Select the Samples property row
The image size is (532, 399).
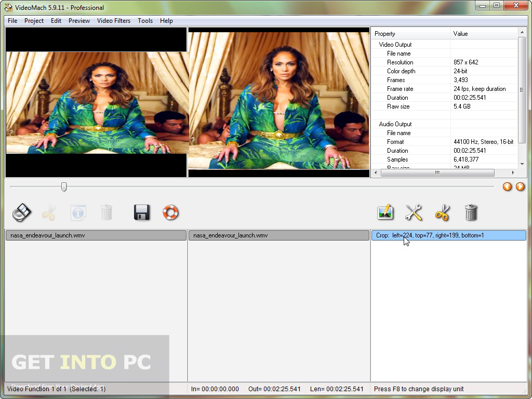pos(445,159)
